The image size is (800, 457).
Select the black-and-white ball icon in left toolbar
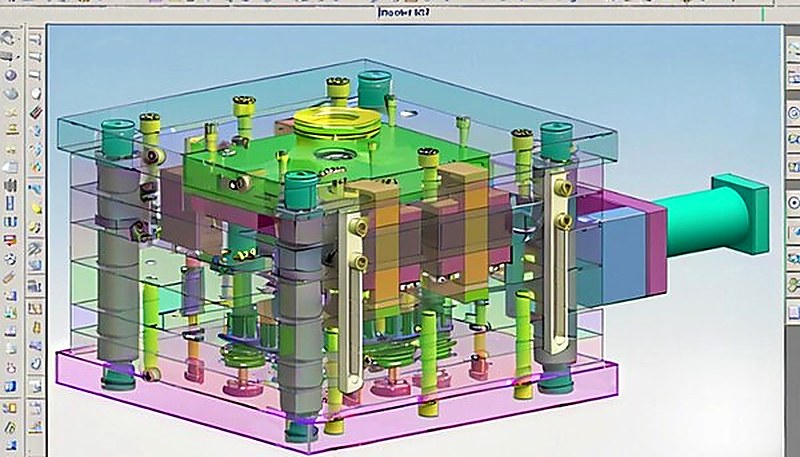[x=10, y=259]
